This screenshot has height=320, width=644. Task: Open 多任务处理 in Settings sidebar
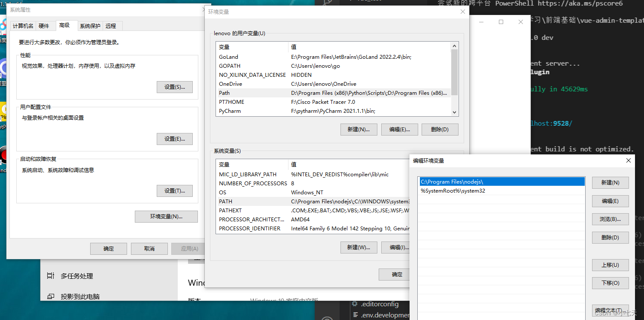pos(77,276)
